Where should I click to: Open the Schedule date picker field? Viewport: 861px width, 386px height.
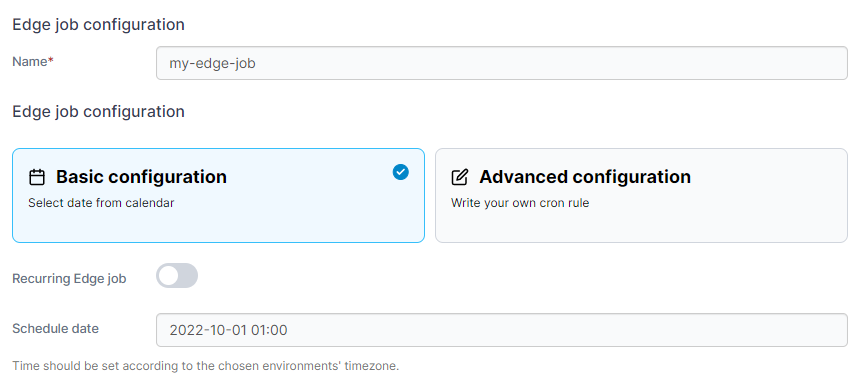click(502, 330)
